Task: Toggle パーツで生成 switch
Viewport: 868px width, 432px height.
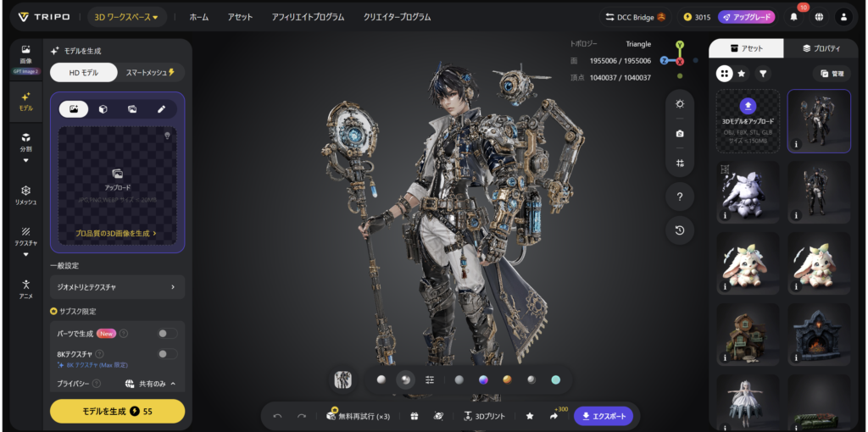Action: (x=167, y=333)
